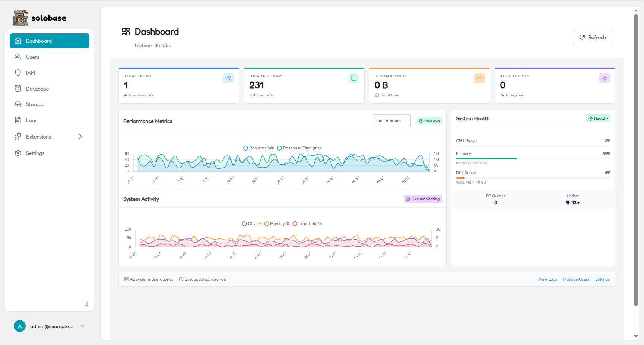Toggle the Response Time (ms) legend series
644x345 pixels.
[299, 148]
